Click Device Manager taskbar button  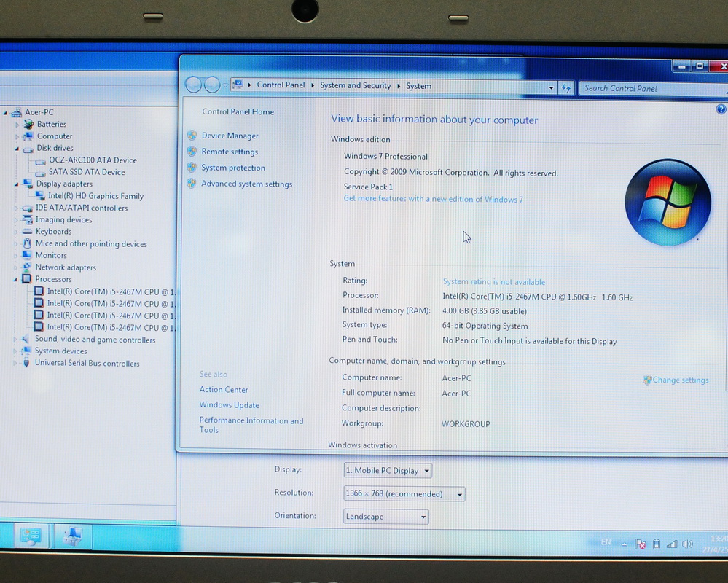tap(73, 536)
